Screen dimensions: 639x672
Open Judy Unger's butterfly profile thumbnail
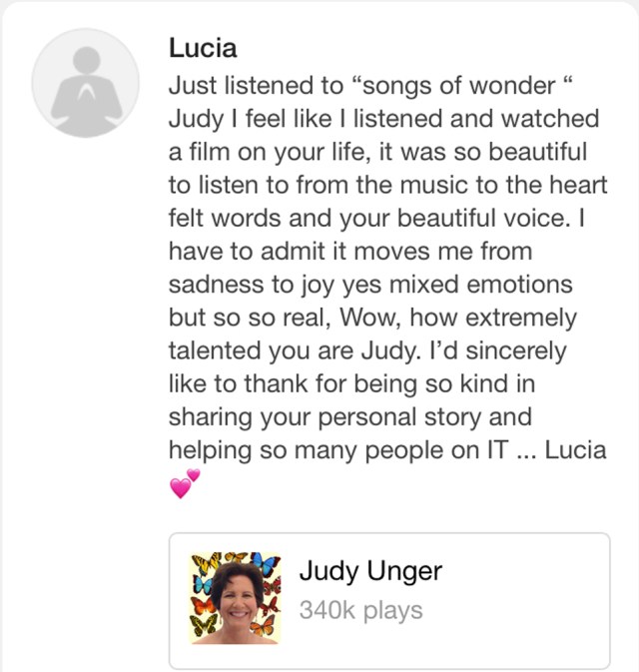[236, 598]
